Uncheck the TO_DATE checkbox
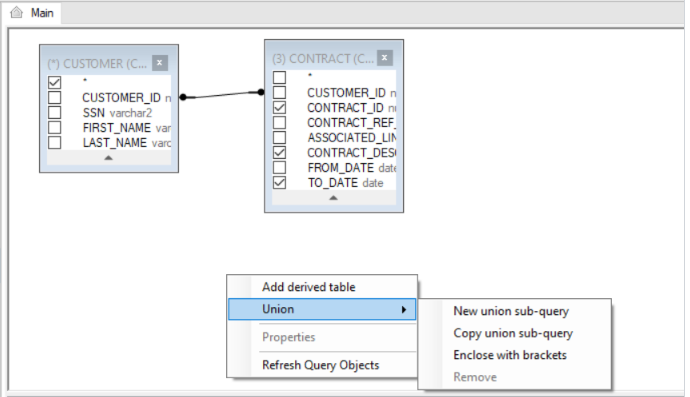Viewport: 690px width, 397px height. click(x=279, y=182)
